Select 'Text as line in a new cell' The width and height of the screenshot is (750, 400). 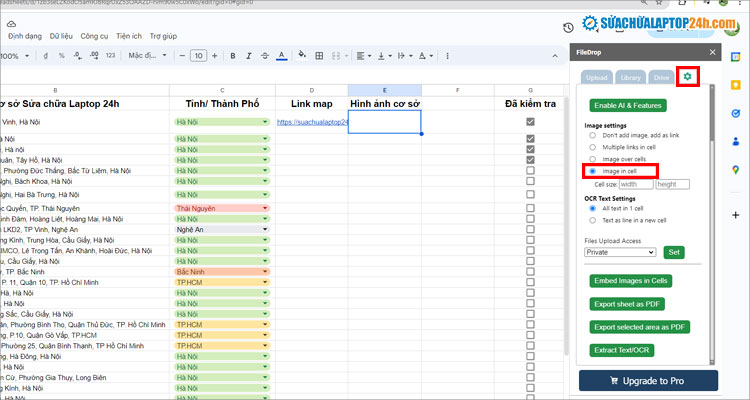[x=592, y=220]
